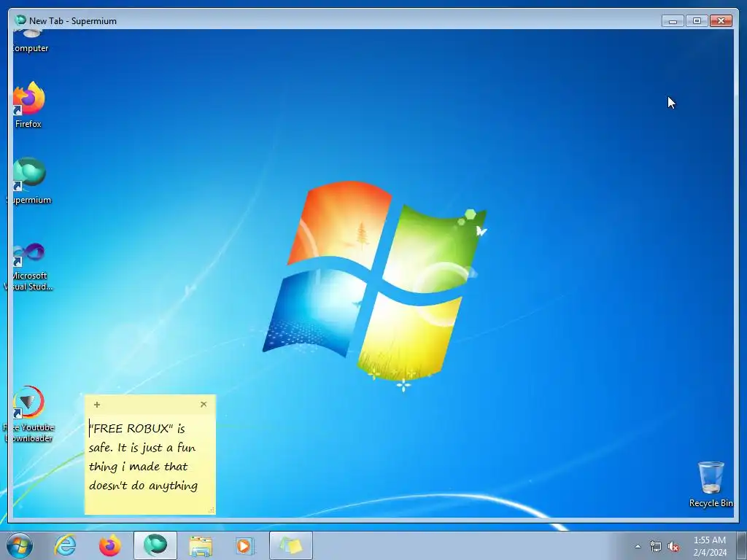747x560 pixels.
Task: Launch Firefox from the taskbar
Action: (x=110, y=545)
